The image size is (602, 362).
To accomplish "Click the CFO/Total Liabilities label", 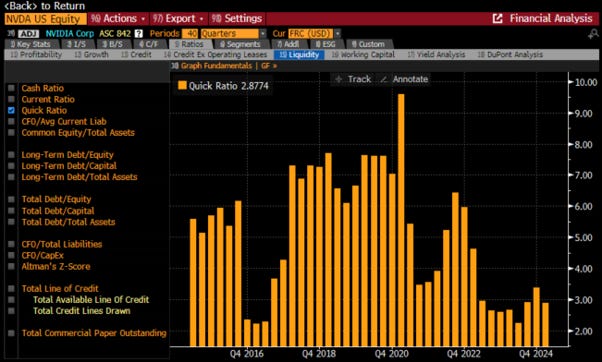I will 62,244.
